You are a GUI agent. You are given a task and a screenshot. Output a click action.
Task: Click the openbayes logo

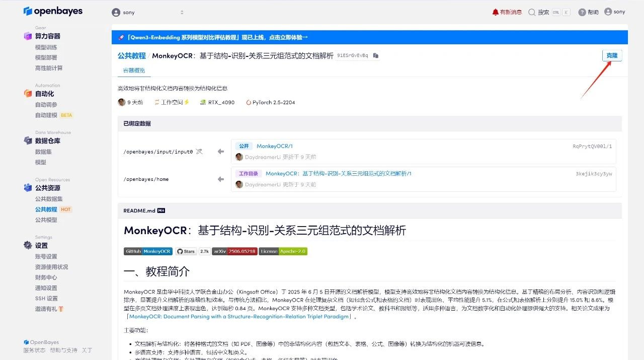[x=53, y=11]
